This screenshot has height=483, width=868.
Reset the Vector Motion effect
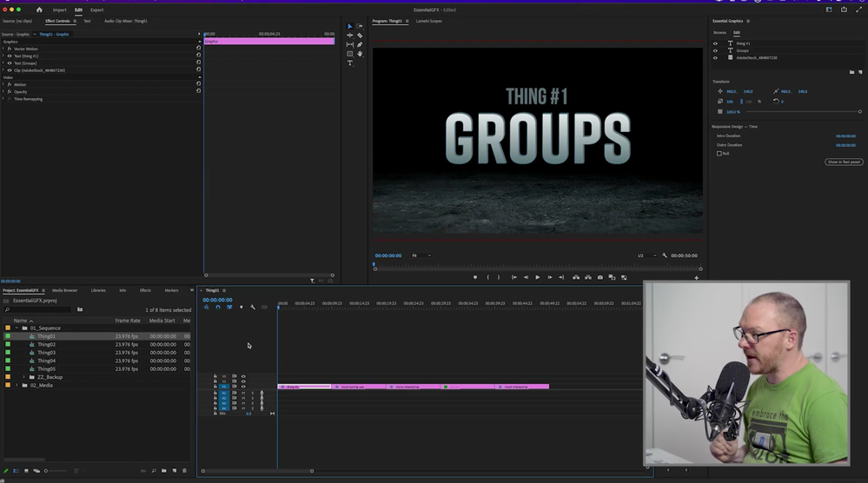coord(198,49)
